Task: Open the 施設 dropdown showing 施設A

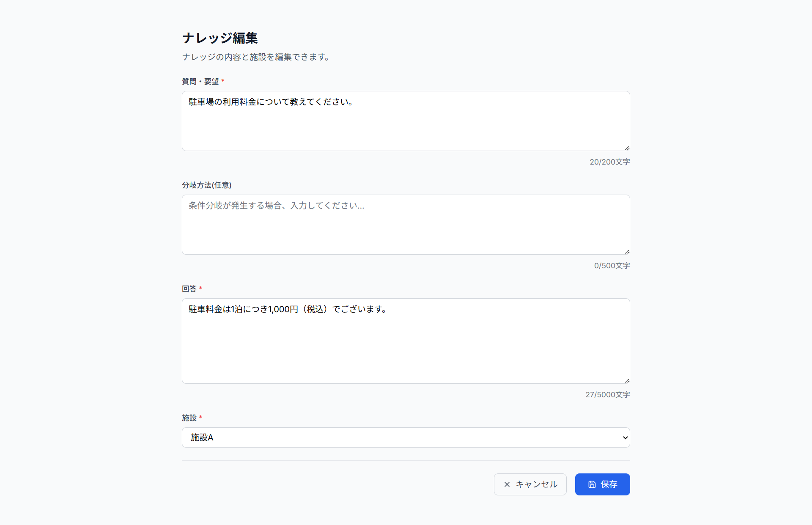Action: 406,437
